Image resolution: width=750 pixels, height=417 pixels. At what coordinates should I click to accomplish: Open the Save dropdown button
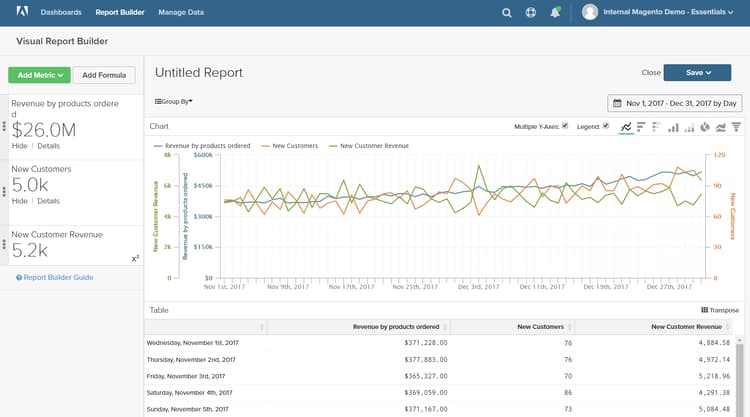click(699, 72)
